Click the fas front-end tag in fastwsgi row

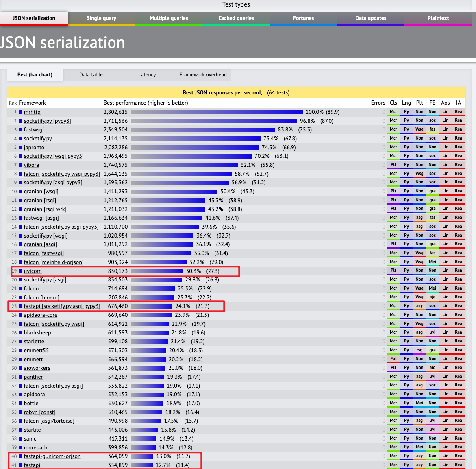click(x=432, y=129)
